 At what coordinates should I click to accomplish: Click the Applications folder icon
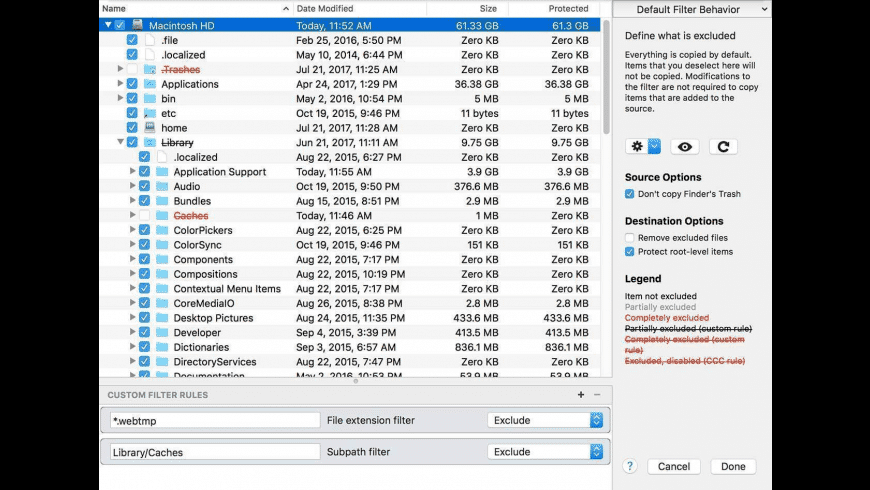[150, 84]
